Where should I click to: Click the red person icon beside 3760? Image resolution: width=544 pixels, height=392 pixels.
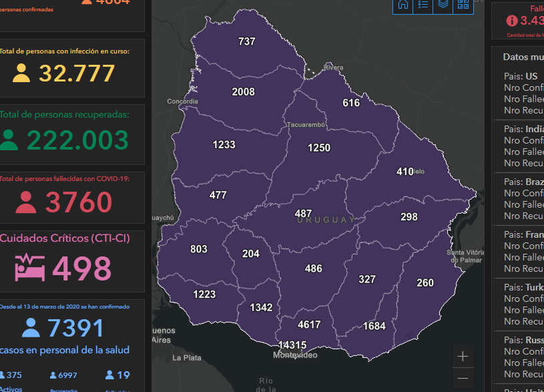pos(25,202)
